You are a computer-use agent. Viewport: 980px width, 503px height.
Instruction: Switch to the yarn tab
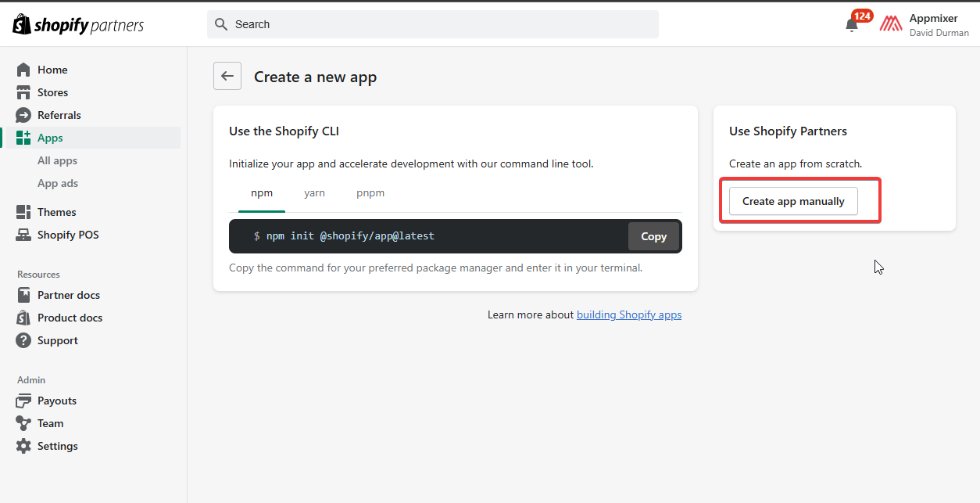[x=314, y=193]
